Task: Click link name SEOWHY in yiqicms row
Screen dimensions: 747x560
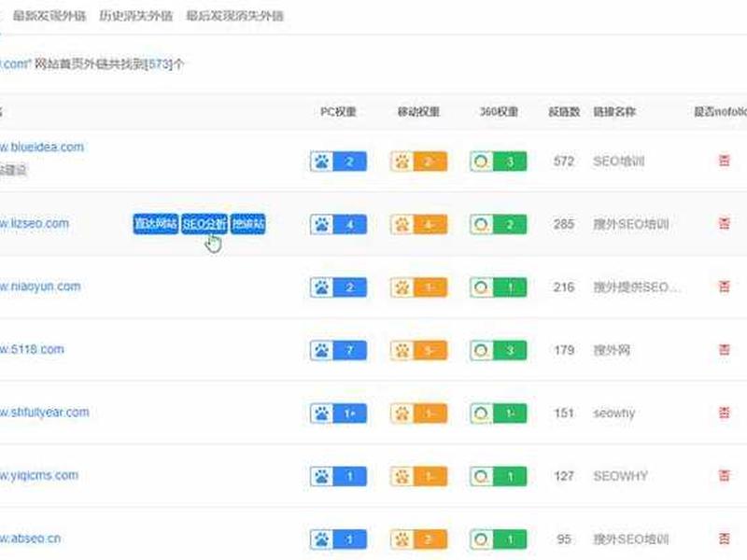Action: [x=620, y=476]
